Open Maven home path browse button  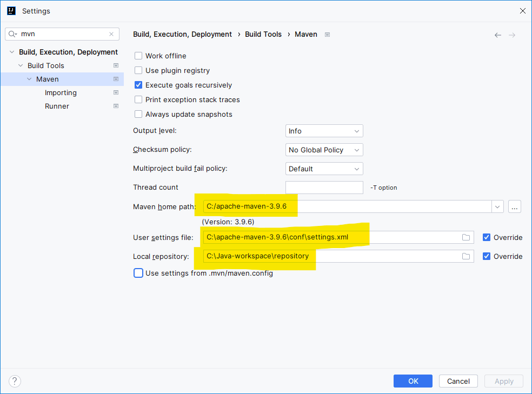[x=515, y=206]
